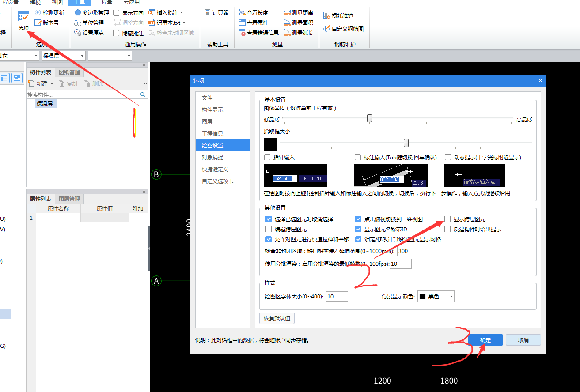Expand 记事本.txt dropdown arrow
The image size is (580, 392).
click(x=184, y=23)
